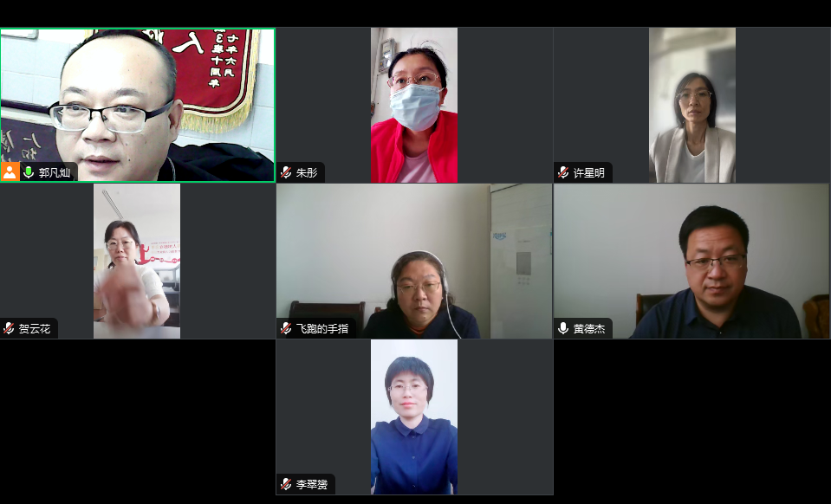The image size is (831, 504).
Task: Click the green microphone icon for 郭凡灿
Action: click(x=29, y=172)
